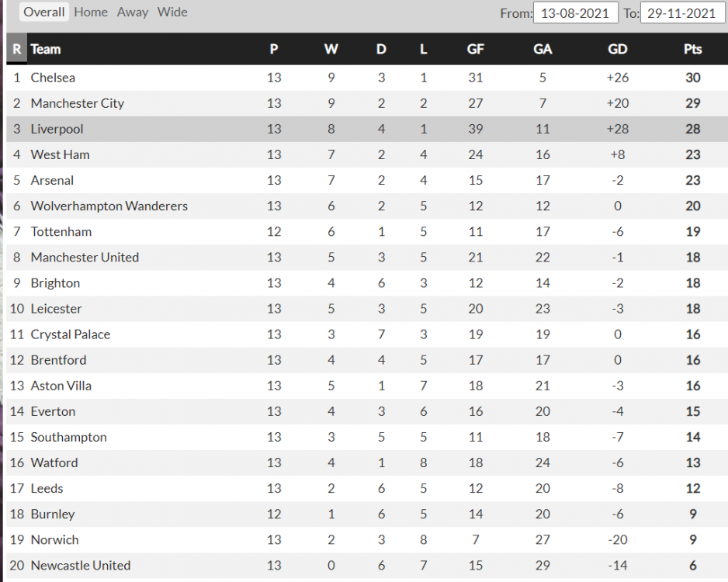Sort table by Pts column
Image resolution: width=728 pixels, height=582 pixels.
[693, 49]
